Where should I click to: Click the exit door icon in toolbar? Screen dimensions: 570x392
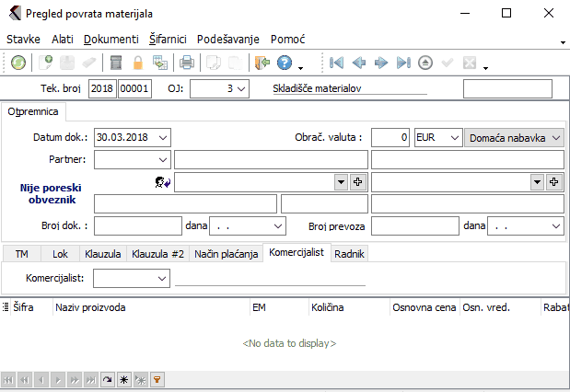coord(262,63)
